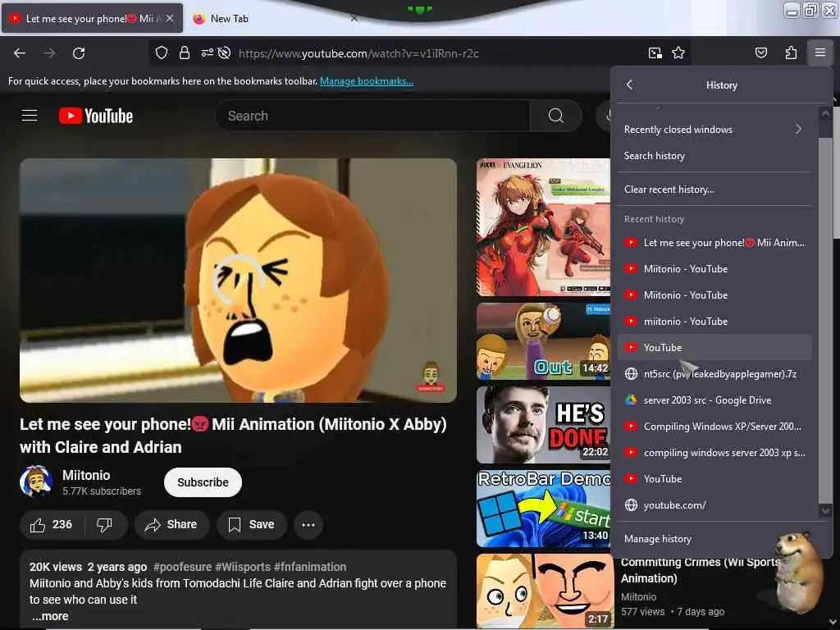Viewport: 840px width, 630px height.
Task: Open 'compiling windows server 2003 xp' history entry
Action: coord(714,453)
